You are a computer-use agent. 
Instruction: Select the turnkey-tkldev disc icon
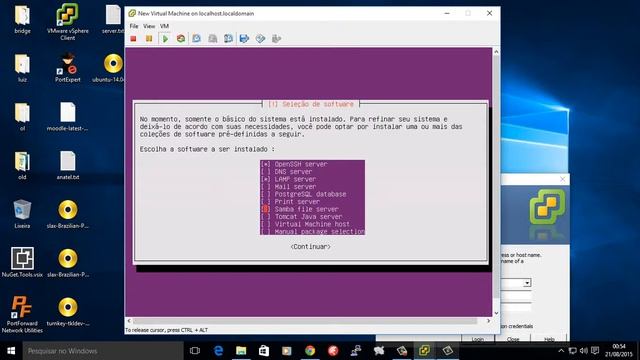(67, 311)
